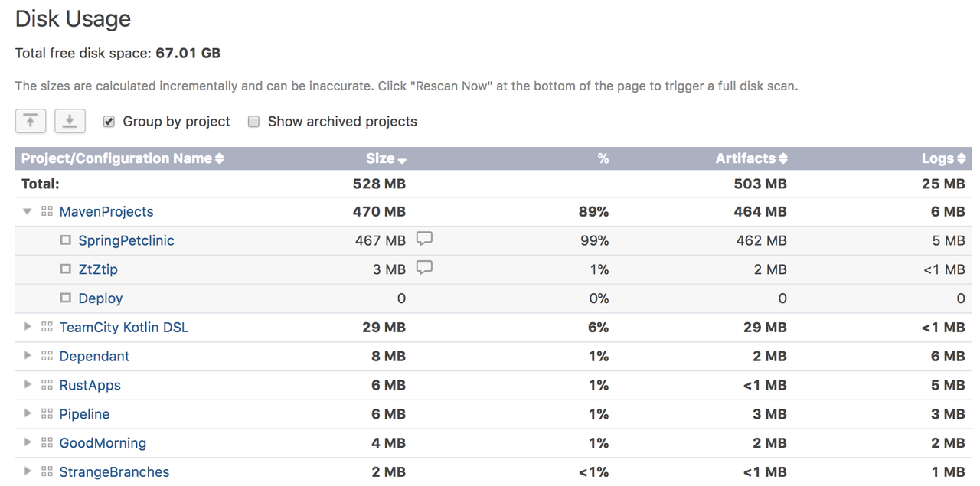
Task: Open the comment icon next to SpringPetclinic size
Action: point(424,239)
